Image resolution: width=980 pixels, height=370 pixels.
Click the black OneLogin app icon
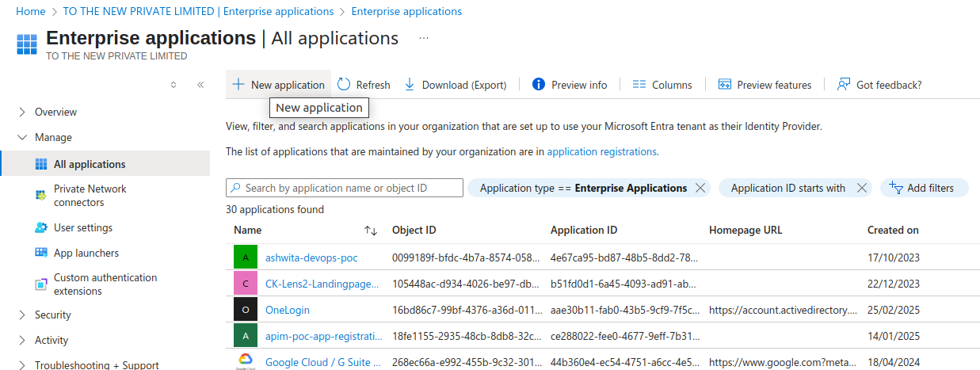point(246,310)
